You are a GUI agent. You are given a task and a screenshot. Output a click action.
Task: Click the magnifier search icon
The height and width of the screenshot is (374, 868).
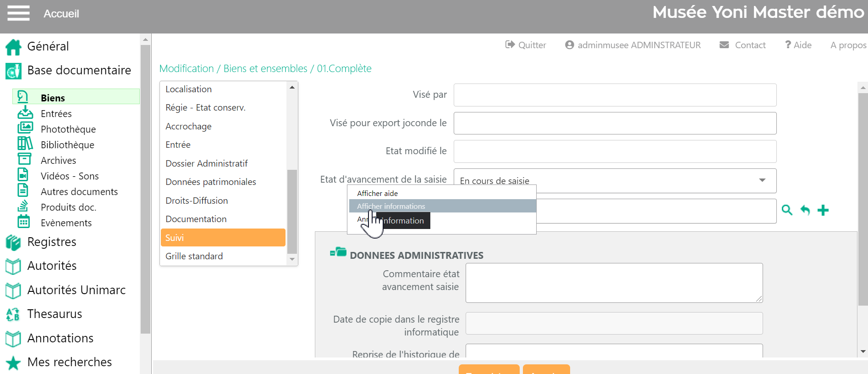point(787,210)
